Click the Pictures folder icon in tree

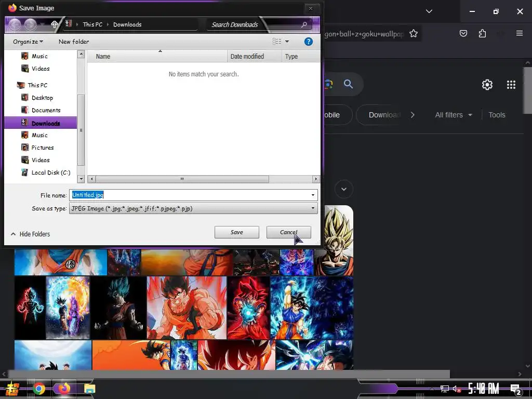coord(25,147)
